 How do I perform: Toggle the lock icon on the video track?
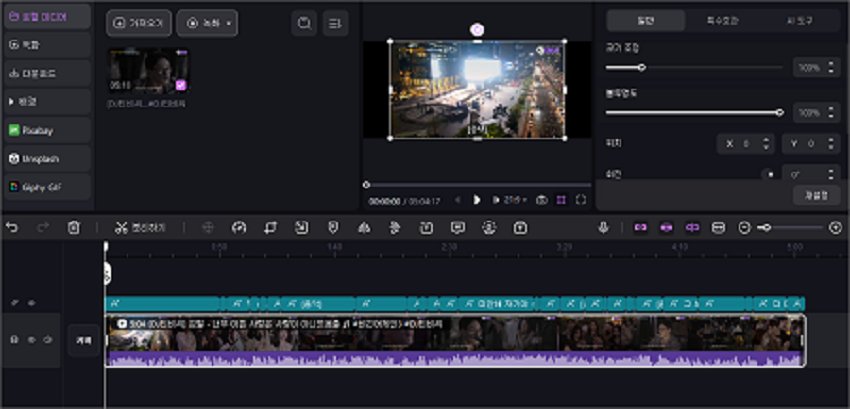coord(14,341)
